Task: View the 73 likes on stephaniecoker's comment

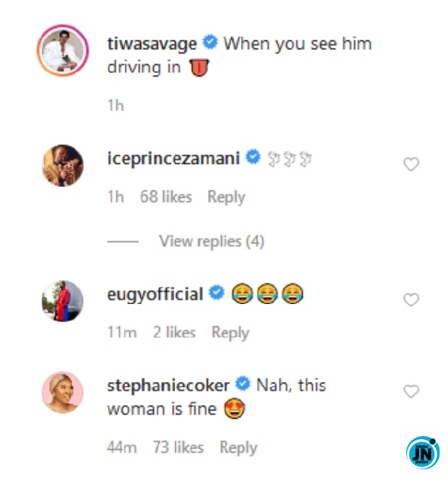Action: click(178, 448)
